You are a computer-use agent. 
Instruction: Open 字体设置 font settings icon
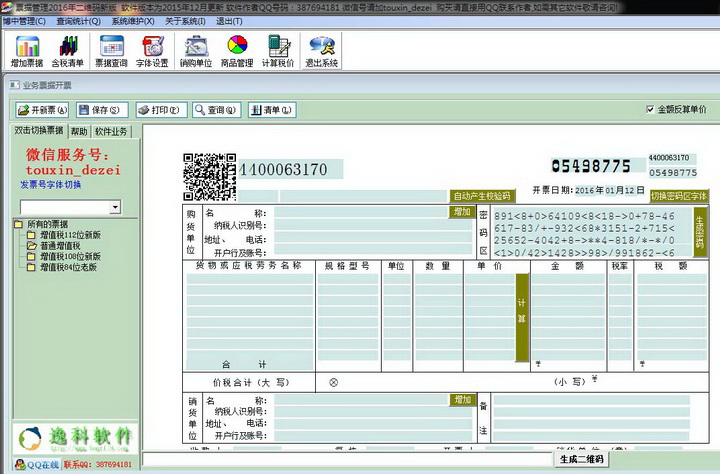[x=152, y=51]
